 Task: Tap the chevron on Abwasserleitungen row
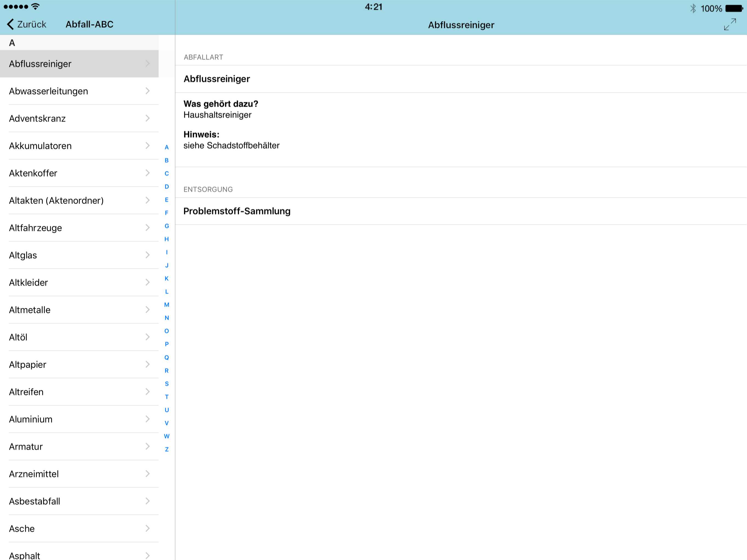(148, 91)
